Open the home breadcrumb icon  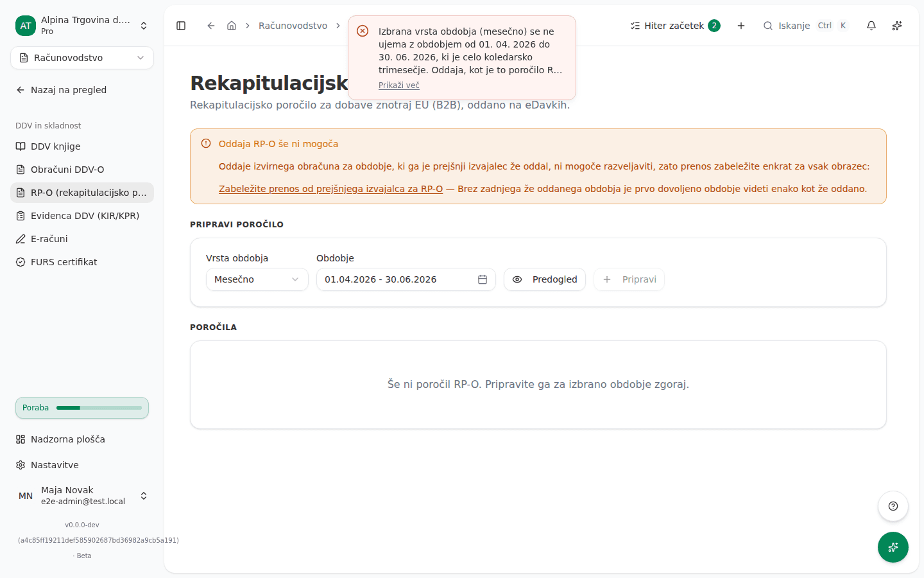coord(232,26)
